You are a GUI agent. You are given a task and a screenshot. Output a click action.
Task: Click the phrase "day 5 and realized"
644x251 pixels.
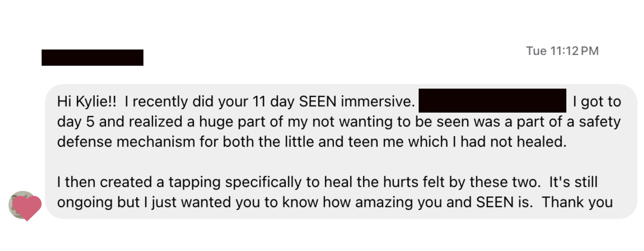tap(119, 122)
